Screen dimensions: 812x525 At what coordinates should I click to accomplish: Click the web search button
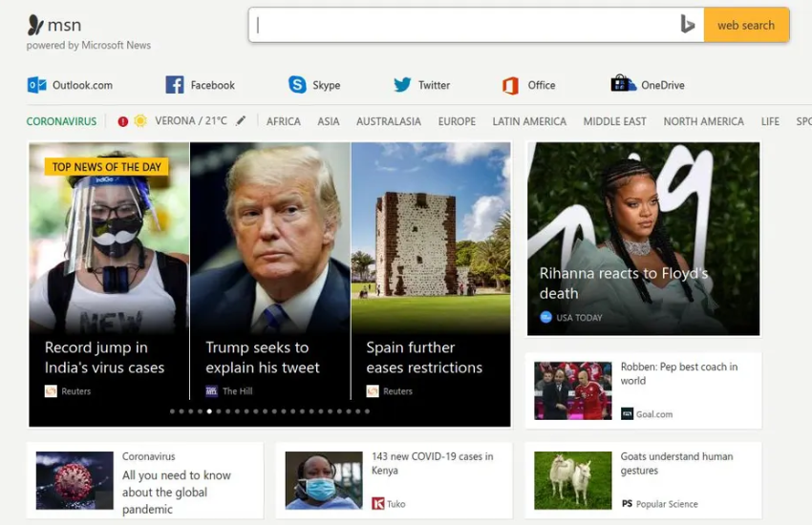coord(746,25)
